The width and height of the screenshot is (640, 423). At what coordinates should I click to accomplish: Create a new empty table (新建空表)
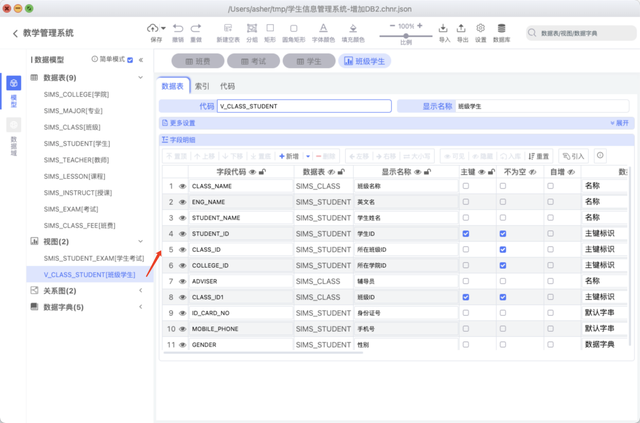[x=228, y=28]
